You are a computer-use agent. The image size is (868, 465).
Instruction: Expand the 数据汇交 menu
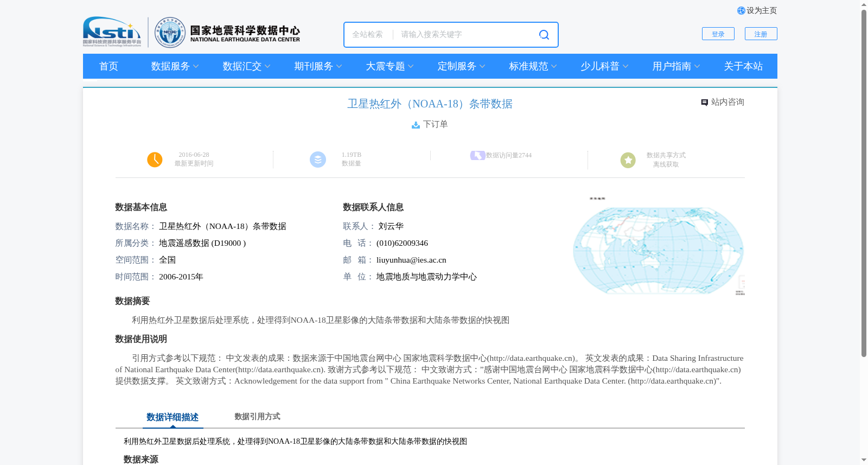coord(246,66)
